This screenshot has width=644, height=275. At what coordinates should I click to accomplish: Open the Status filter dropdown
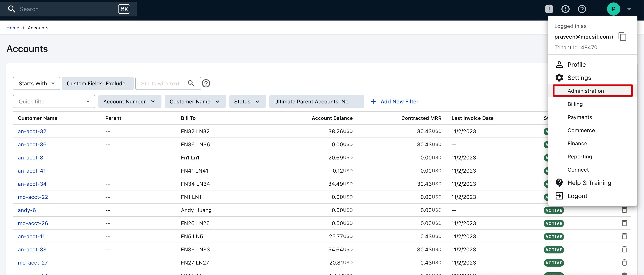pyautogui.click(x=247, y=101)
